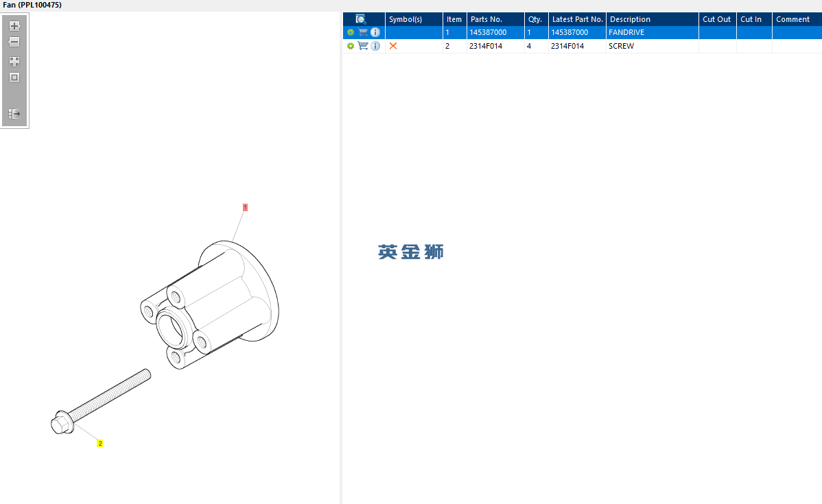
Task: Select the SCREW description cell
Action: tap(652, 46)
